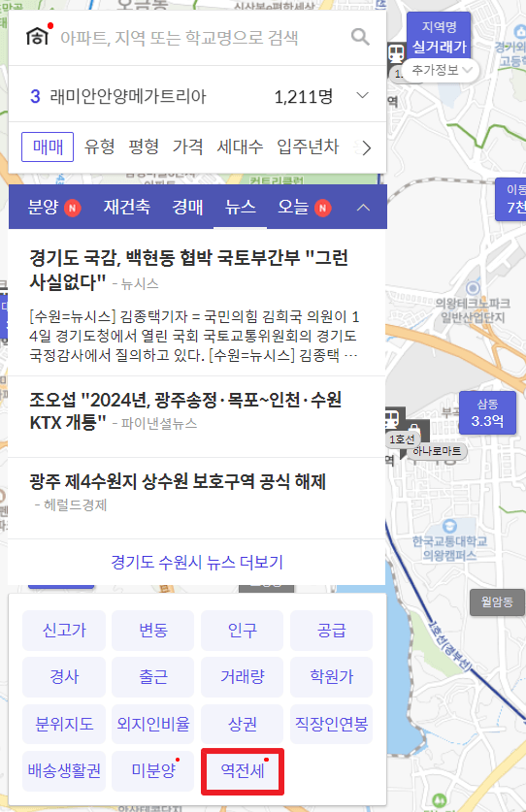Switch to the 뉴스 tab
The width and height of the screenshot is (526, 812).
point(241,208)
